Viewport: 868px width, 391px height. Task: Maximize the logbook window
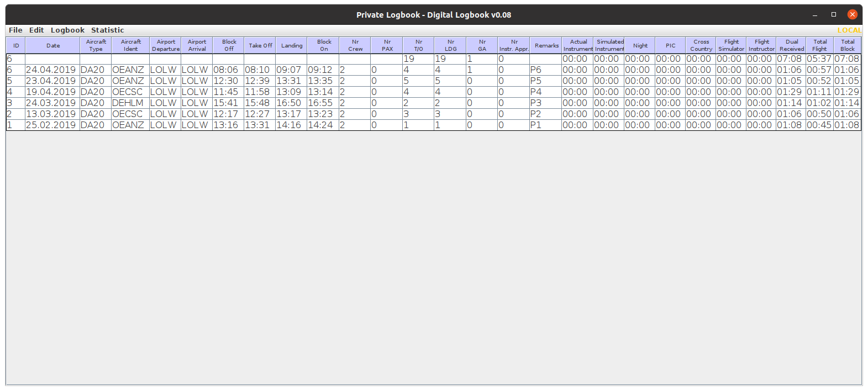click(x=833, y=14)
